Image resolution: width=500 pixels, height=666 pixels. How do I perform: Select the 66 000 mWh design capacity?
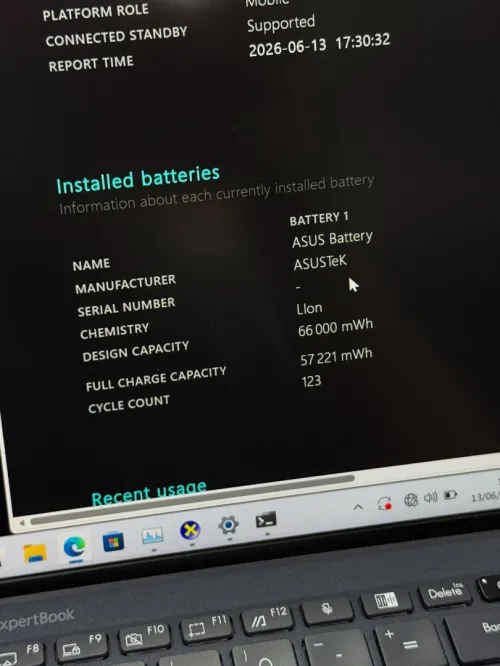pyautogui.click(x=335, y=327)
